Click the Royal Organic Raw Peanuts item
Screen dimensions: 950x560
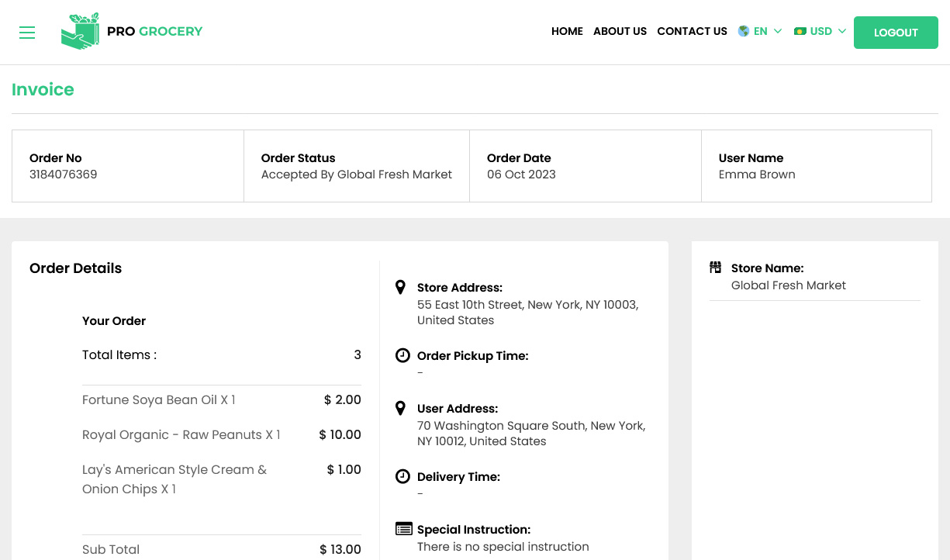click(x=181, y=435)
